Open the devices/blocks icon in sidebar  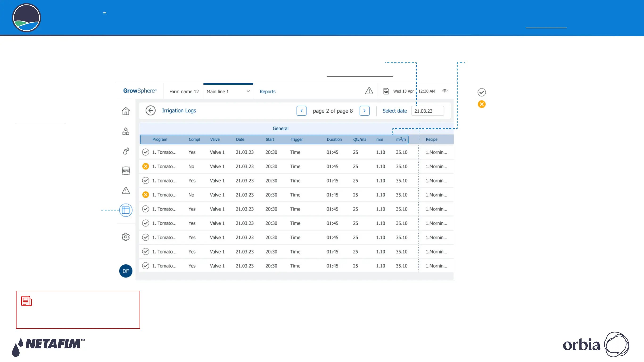pyautogui.click(x=126, y=131)
